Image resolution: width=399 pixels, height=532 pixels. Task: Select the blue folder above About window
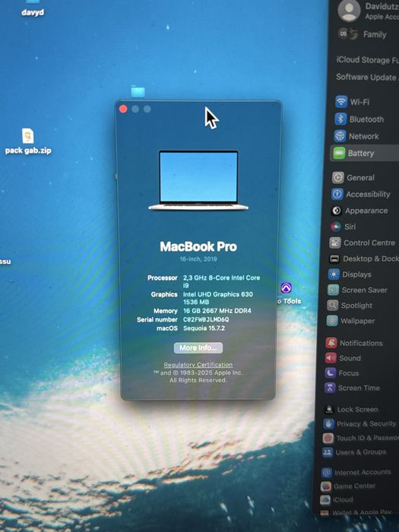[138, 91]
